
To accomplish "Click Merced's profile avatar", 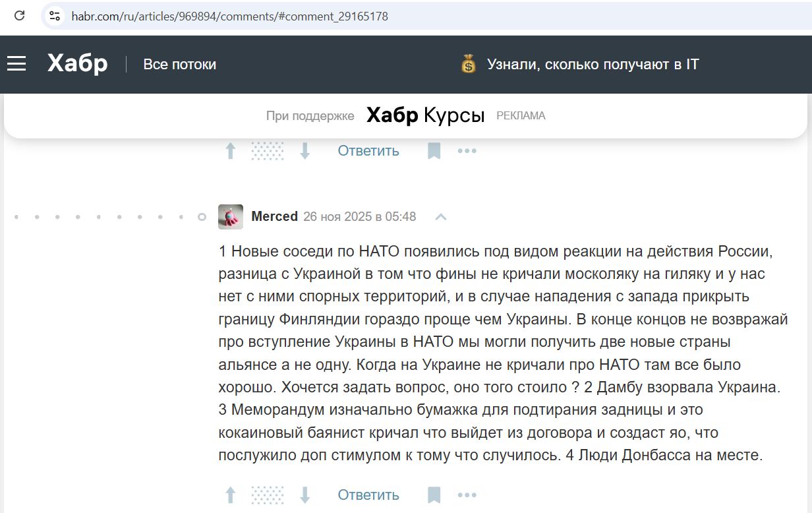I will (230, 216).
